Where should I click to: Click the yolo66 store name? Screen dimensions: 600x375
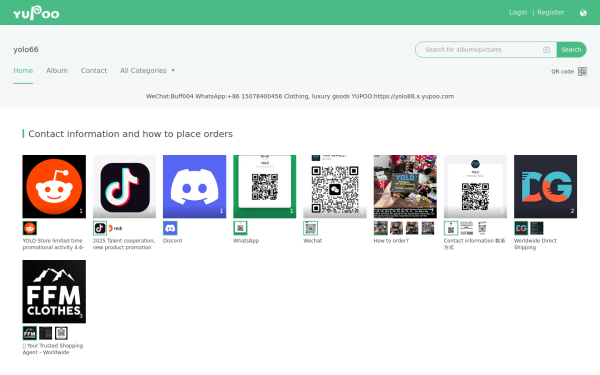(26, 49)
